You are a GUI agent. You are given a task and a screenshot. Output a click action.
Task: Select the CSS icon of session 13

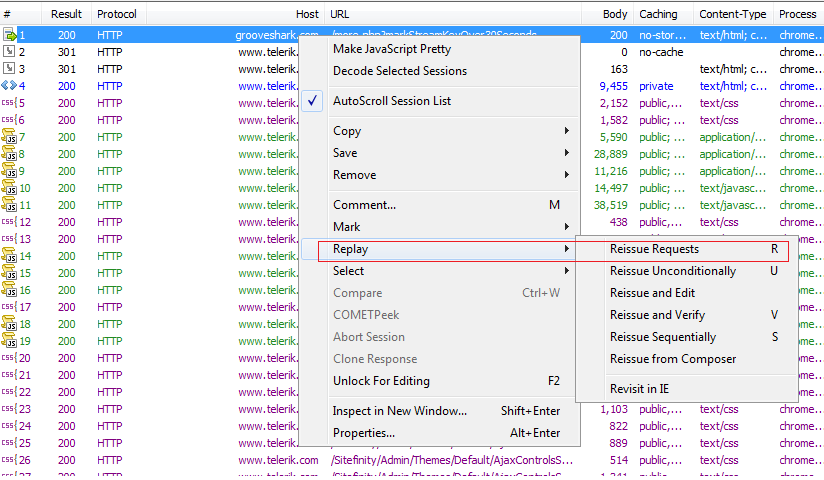point(9,238)
